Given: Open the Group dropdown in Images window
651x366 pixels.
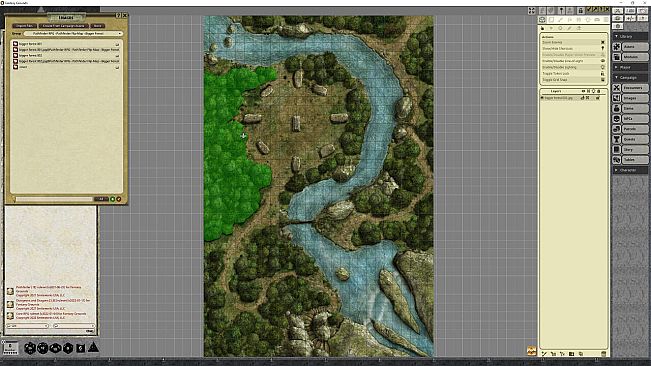Looking at the screenshot, I should click(x=73, y=34).
